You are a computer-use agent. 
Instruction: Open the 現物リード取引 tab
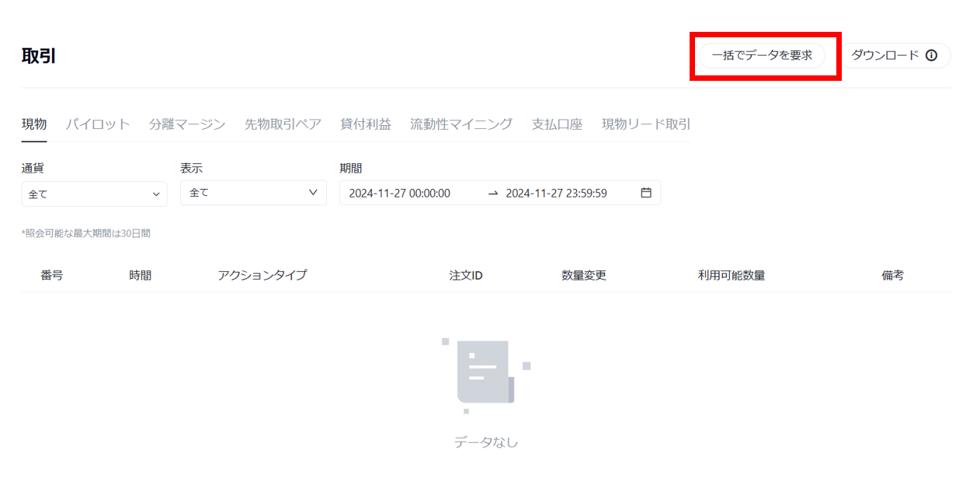(646, 124)
